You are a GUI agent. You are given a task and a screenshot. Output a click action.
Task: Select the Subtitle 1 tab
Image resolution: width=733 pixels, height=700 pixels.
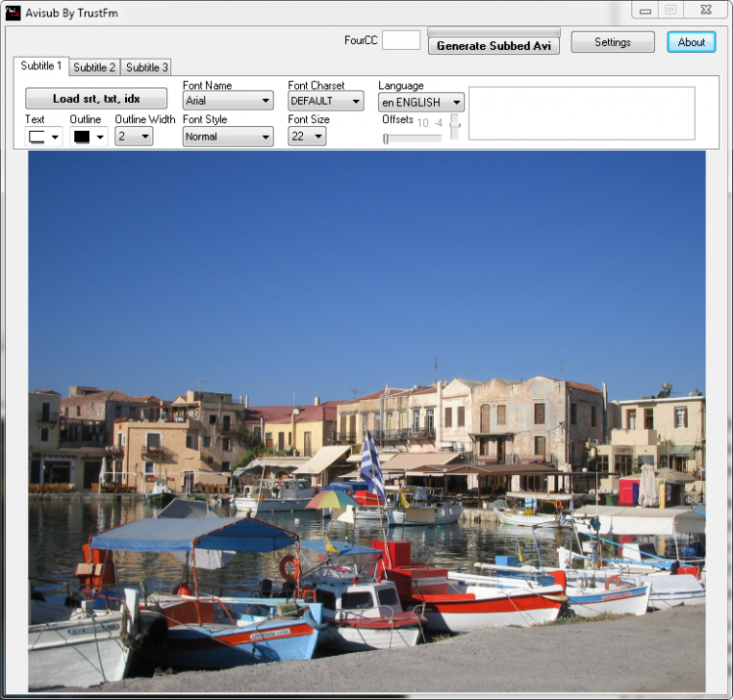coord(41,66)
